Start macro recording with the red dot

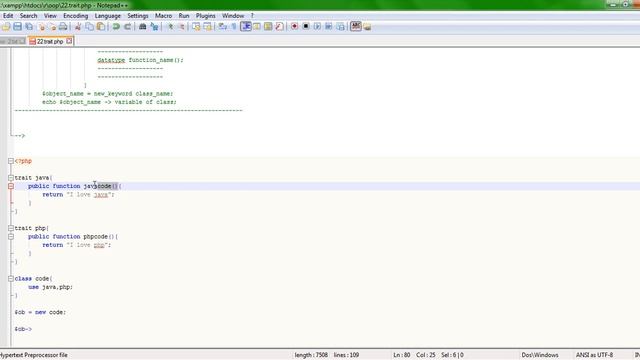[x=294, y=27]
